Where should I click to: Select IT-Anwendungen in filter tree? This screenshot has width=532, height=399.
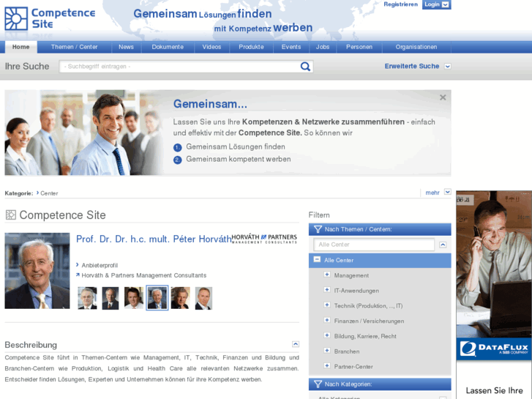[x=356, y=291]
